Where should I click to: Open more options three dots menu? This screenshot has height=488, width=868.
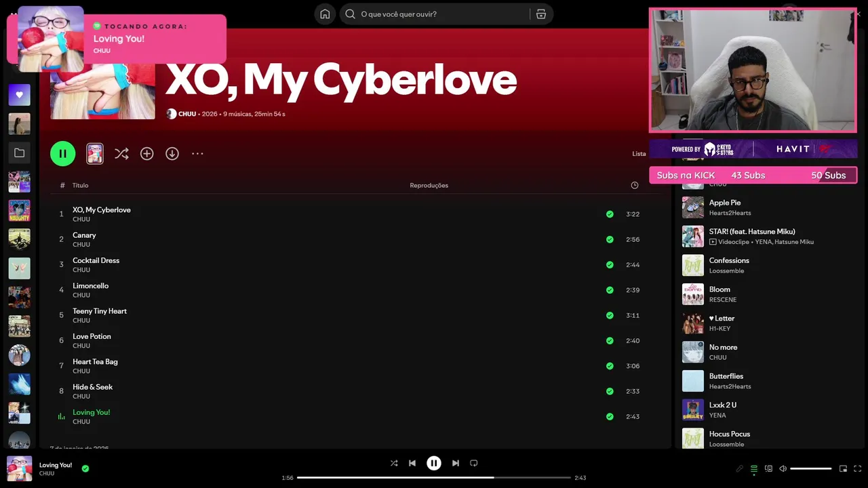pyautogui.click(x=197, y=154)
